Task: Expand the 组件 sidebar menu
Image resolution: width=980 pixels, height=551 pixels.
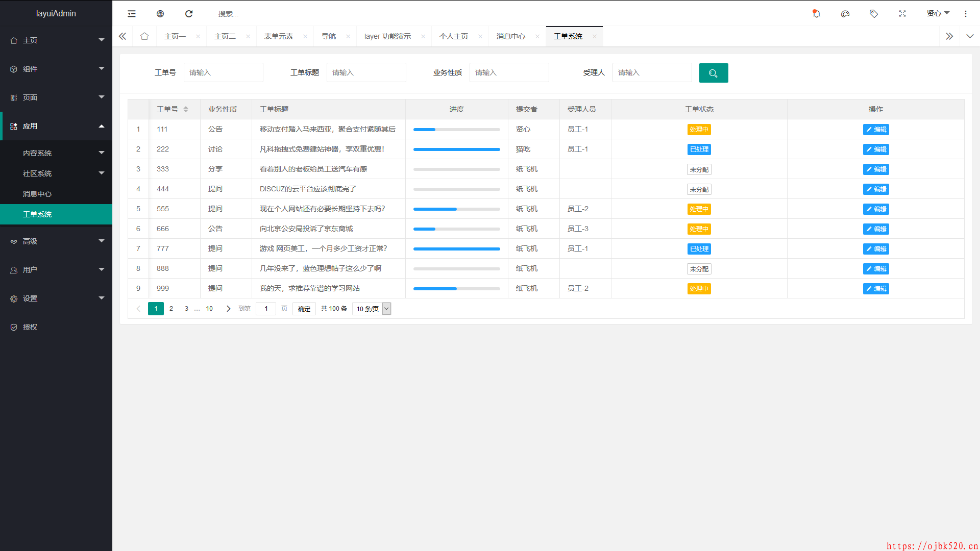Action: pos(56,69)
